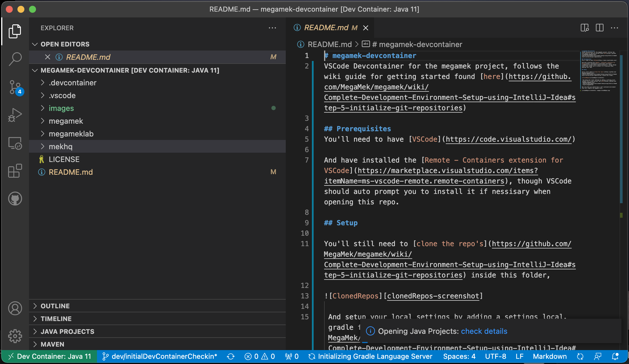629x364 pixels.
Task: Open the Run and Debug view
Action: [15, 115]
